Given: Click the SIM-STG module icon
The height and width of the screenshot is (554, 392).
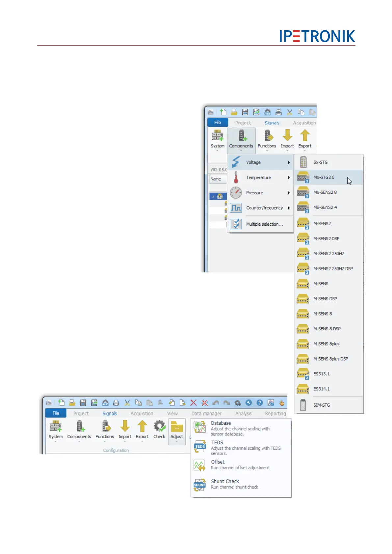Looking at the screenshot, I should click(x=303, y=405).
